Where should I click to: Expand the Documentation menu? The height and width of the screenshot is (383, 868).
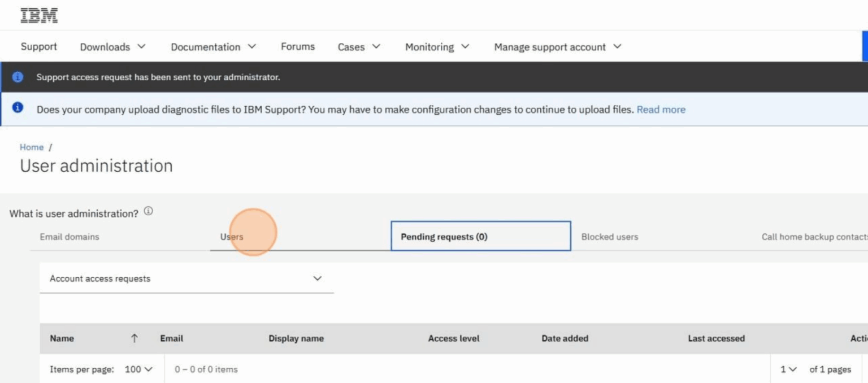(x=213, y=47)
